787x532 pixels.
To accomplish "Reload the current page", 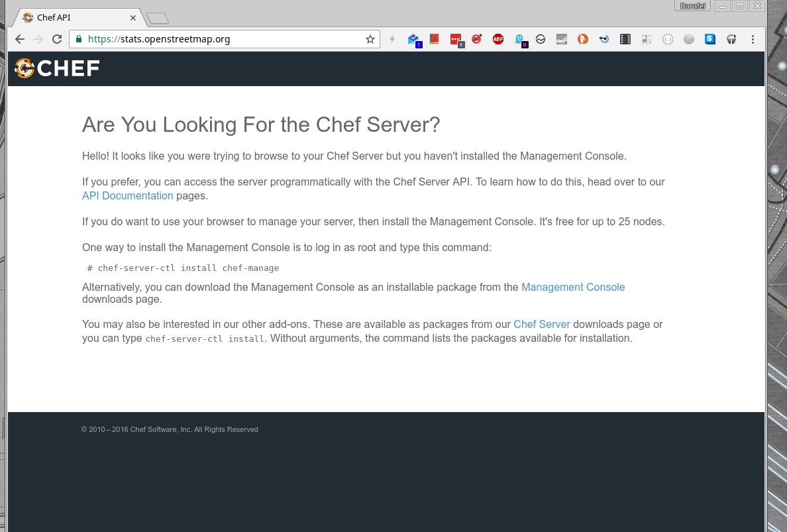I will coord(57,39).
